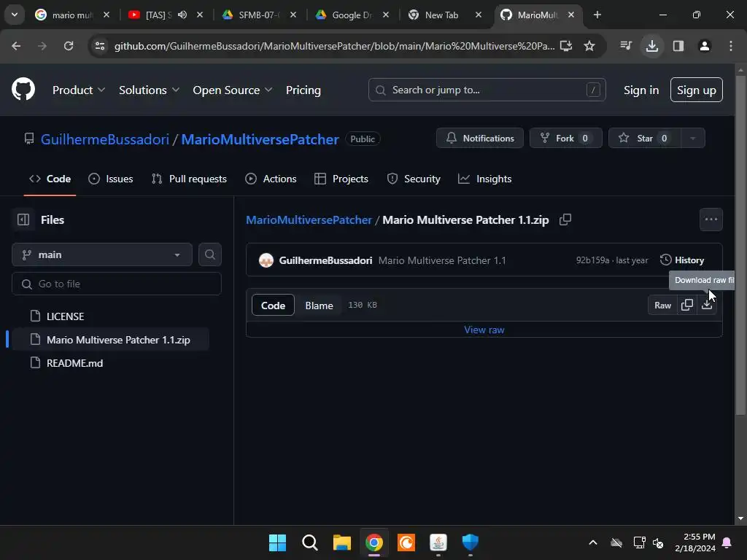Click Sign in link

coord(641,90)
